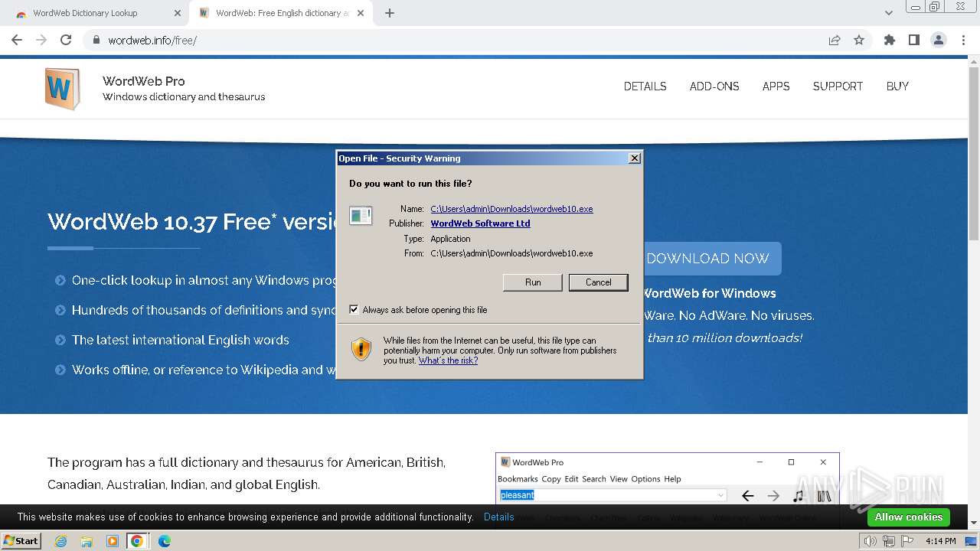The height and width of the screenshot is (551, 980).
Task: Open File Explorer from taskbar
Action: click(x=87, y=541)
